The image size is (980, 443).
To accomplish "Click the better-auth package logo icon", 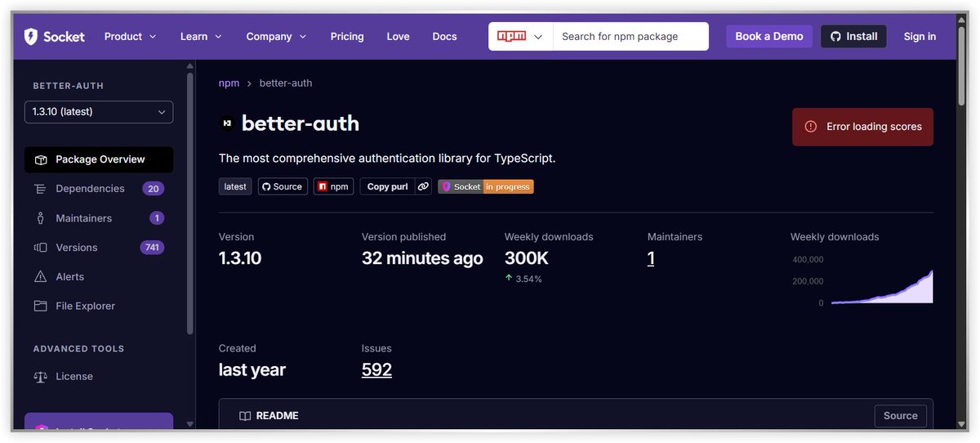I will [227, 123].
